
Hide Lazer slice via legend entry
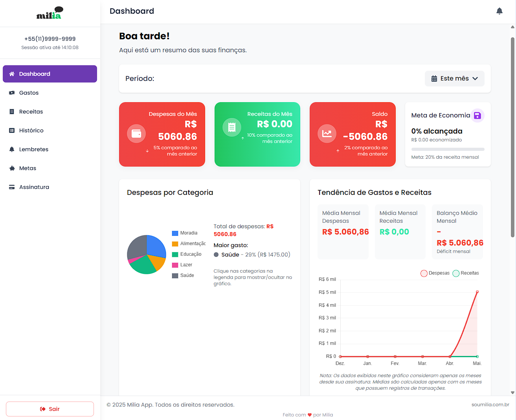coord(182,264)
